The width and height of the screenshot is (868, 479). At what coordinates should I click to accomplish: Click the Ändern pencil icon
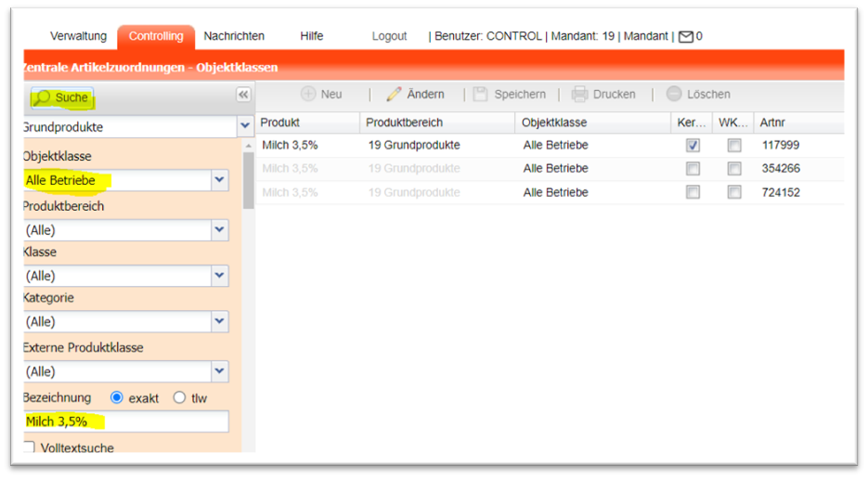click(x=394, y=94)
